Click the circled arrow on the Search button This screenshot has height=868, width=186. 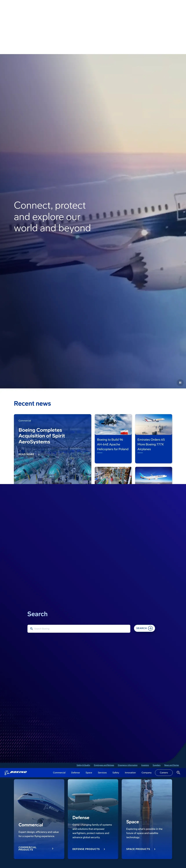tap(150, 628)
